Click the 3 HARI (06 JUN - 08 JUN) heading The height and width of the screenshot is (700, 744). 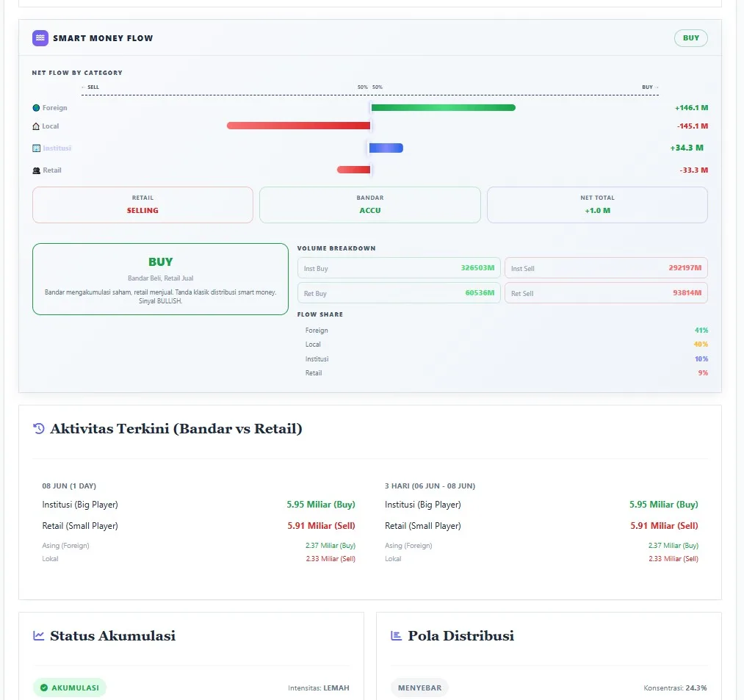point(430,486)
